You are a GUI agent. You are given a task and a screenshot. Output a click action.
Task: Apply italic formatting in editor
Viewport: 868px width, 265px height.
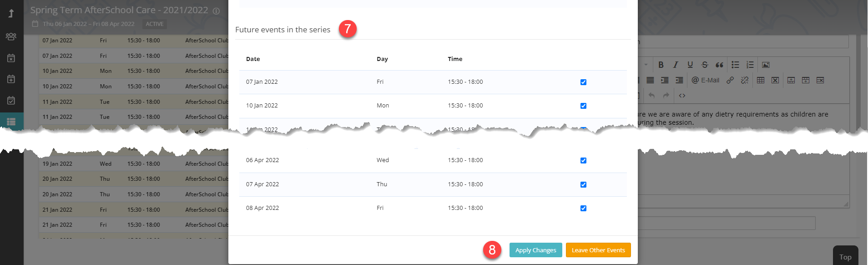click(x=676, y=65)
